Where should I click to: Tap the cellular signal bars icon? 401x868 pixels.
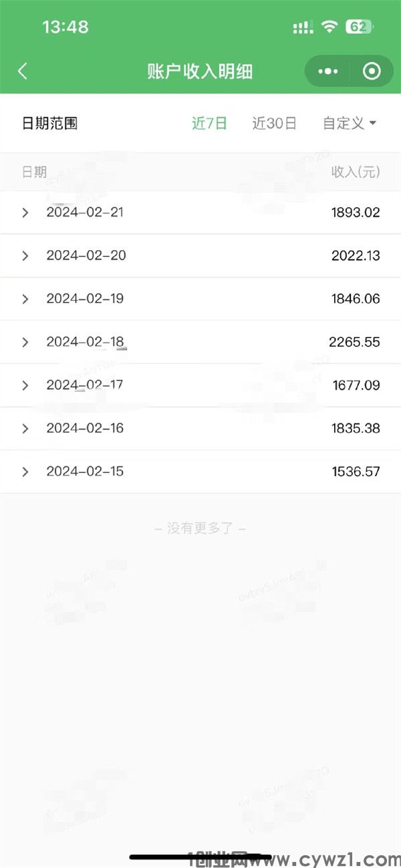(x=303, y=27)
